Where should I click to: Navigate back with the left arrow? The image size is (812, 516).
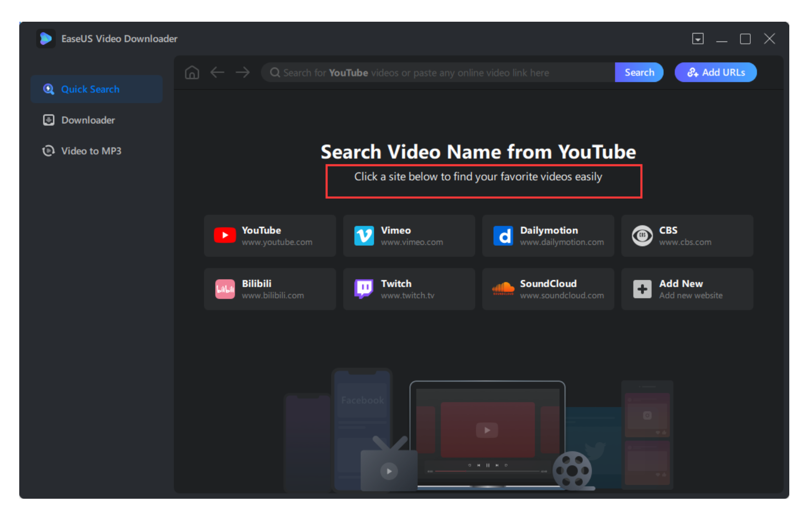[x=217, y=73]
